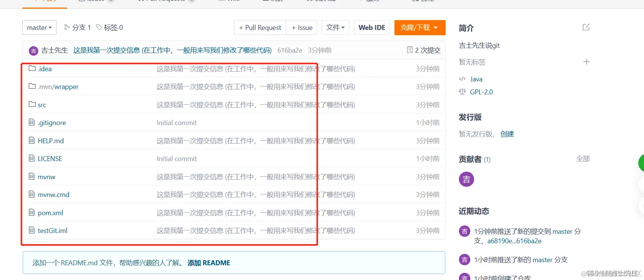Viewport: 644px width, 280px height.
Task: Open commit hash 616ba2e
Action: pos(290,50)
